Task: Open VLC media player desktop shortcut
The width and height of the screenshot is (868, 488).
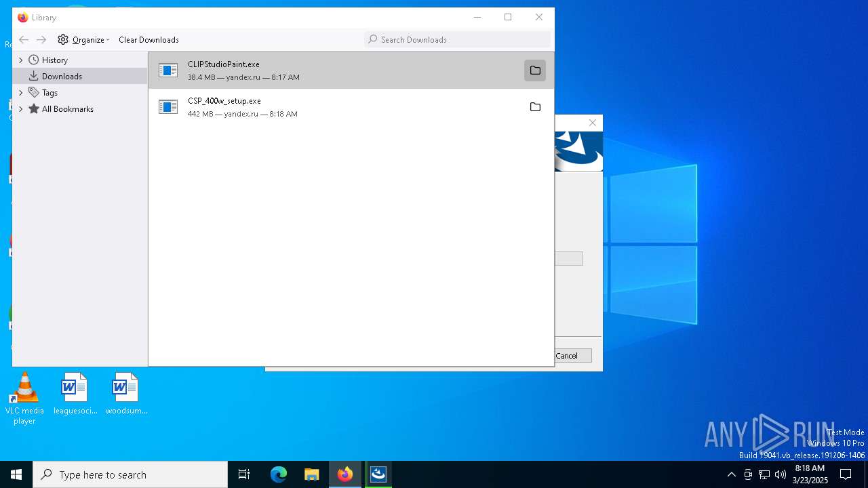Action: (24, 399)
